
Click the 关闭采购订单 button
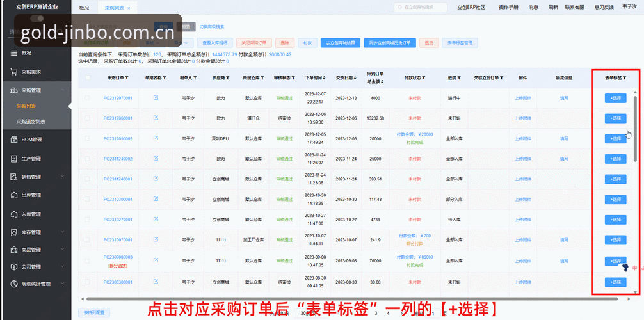pos(254,43)
